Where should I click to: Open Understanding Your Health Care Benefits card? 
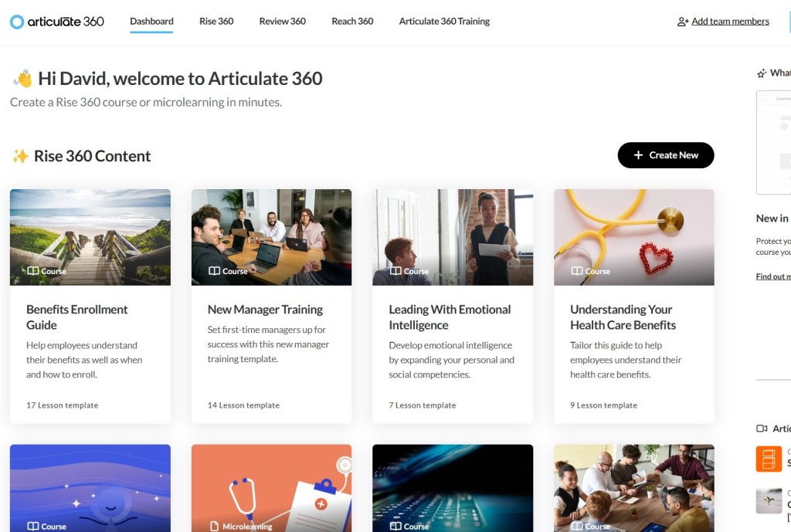(x=633, y=306)
